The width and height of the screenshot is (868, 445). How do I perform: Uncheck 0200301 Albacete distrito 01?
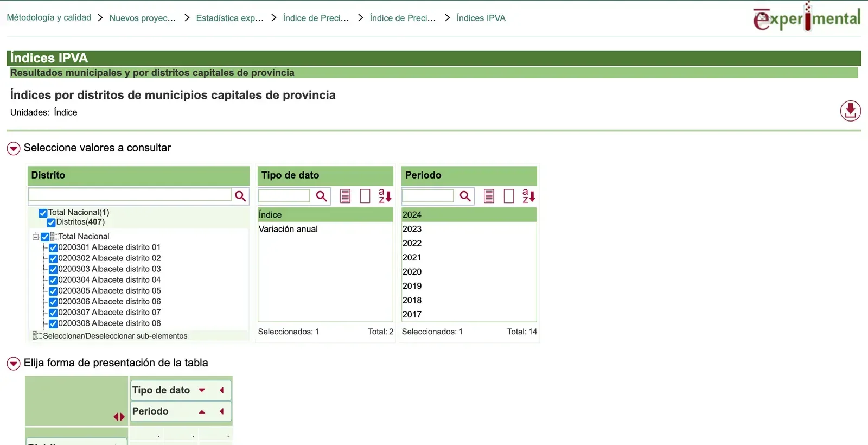click(53, 248)
